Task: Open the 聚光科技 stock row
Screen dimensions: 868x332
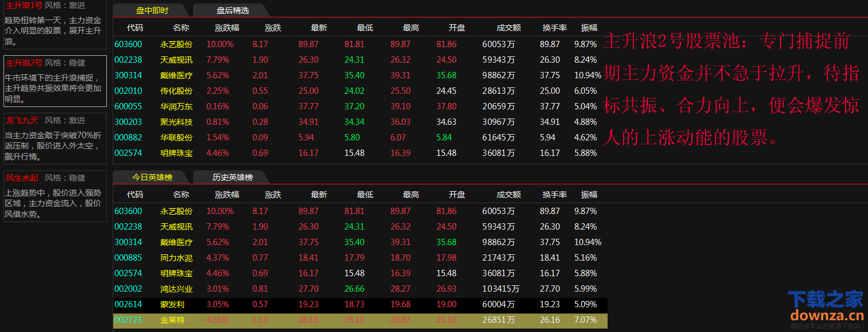Action: click(x=176, y=122)
